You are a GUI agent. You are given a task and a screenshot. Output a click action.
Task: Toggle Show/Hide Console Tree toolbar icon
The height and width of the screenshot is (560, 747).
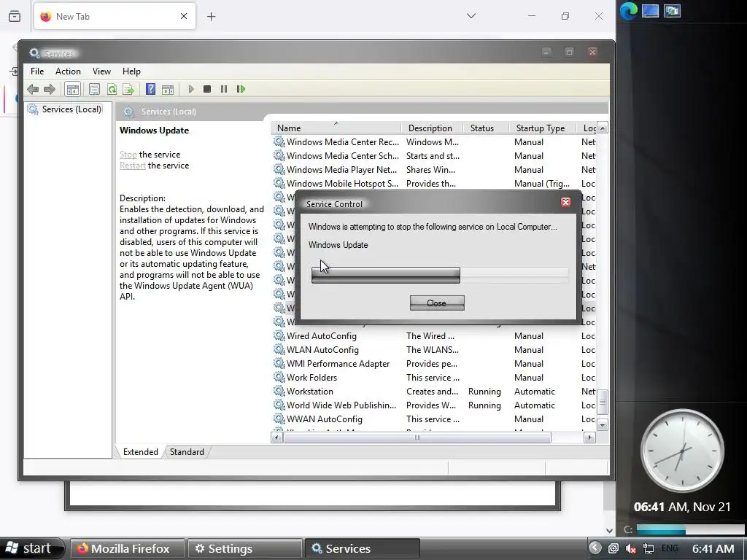72,89
